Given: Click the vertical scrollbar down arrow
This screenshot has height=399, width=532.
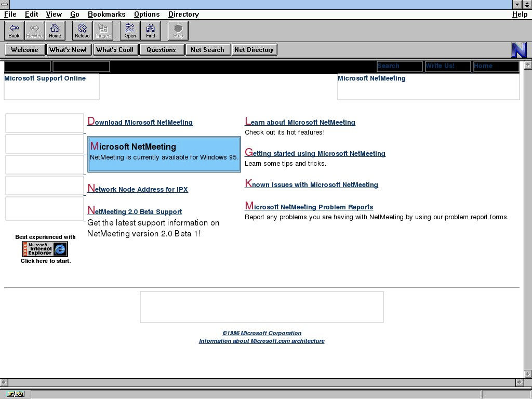Looking at the screenshot, I should click(528, 374).
